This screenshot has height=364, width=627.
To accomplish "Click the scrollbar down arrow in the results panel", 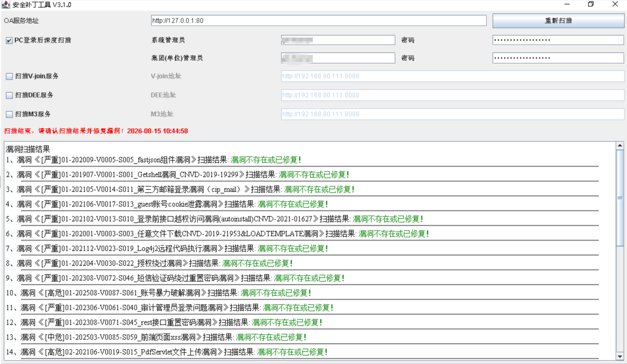I will coord(619,356).
